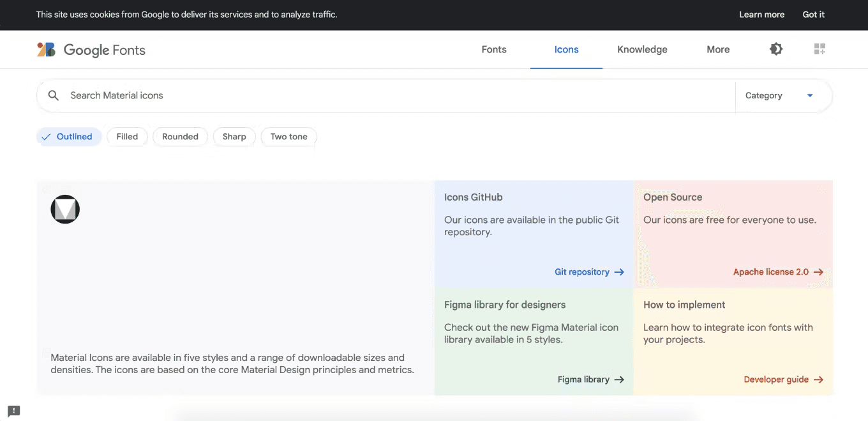Viewport: 868px width, 421px height.
Task: Go to the Knowledge tab
Action: click(642, 50)
